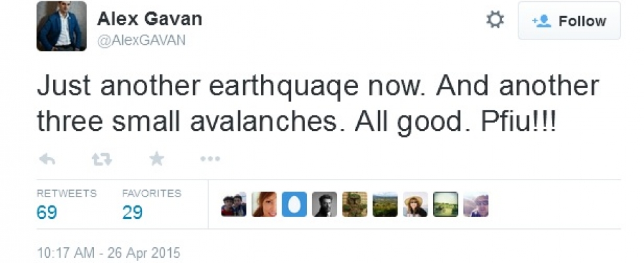Favorite the tweet with the star icon
644x263 pixels.
(156, 158)
